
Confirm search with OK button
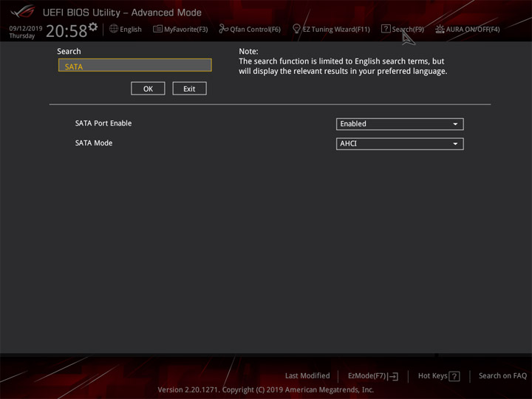[x=148, y=89]
